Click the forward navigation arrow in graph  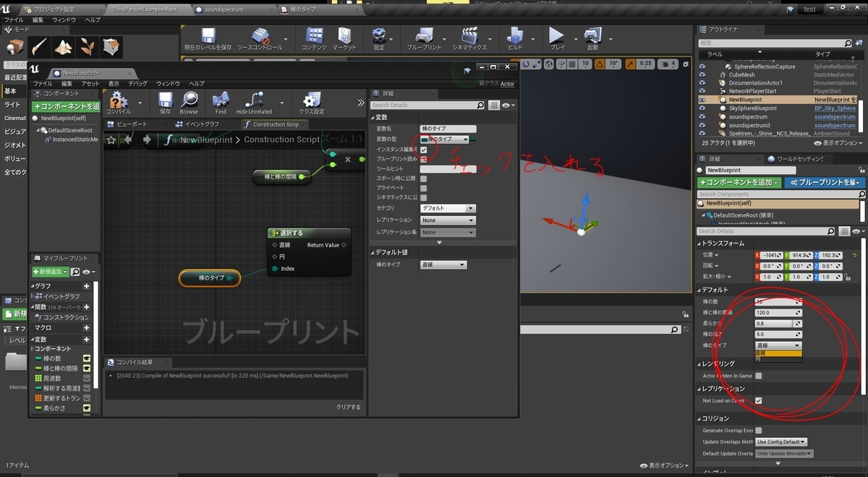pyautogui.click(x=147, y=139)
